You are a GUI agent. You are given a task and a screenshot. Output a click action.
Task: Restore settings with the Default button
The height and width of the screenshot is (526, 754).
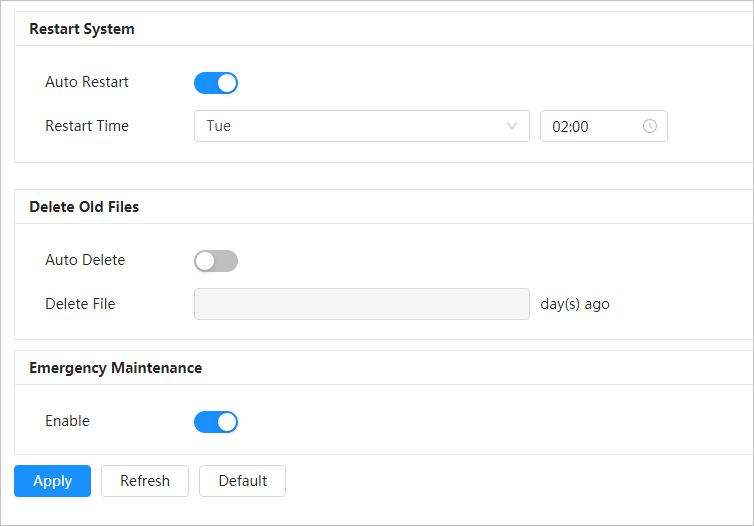242,481
